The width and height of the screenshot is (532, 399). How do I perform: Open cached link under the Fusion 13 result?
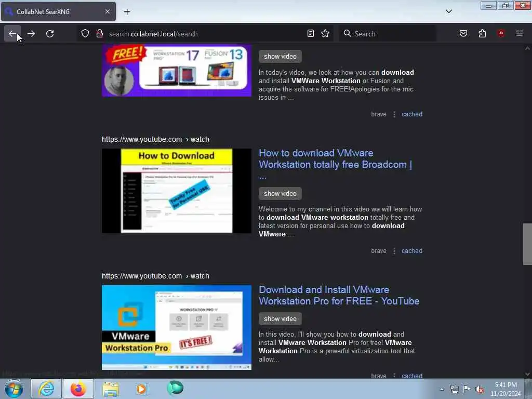[x=412, y=114]
